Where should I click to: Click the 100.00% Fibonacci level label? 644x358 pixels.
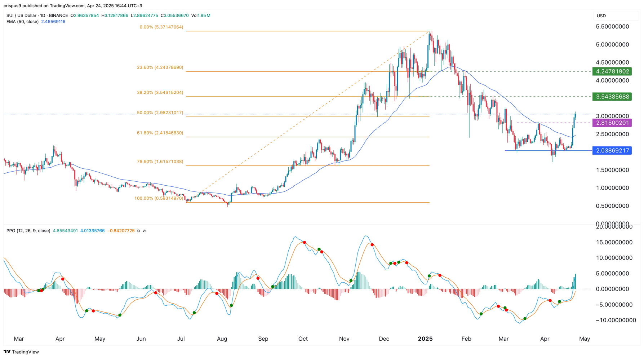[x=159, y=198]
